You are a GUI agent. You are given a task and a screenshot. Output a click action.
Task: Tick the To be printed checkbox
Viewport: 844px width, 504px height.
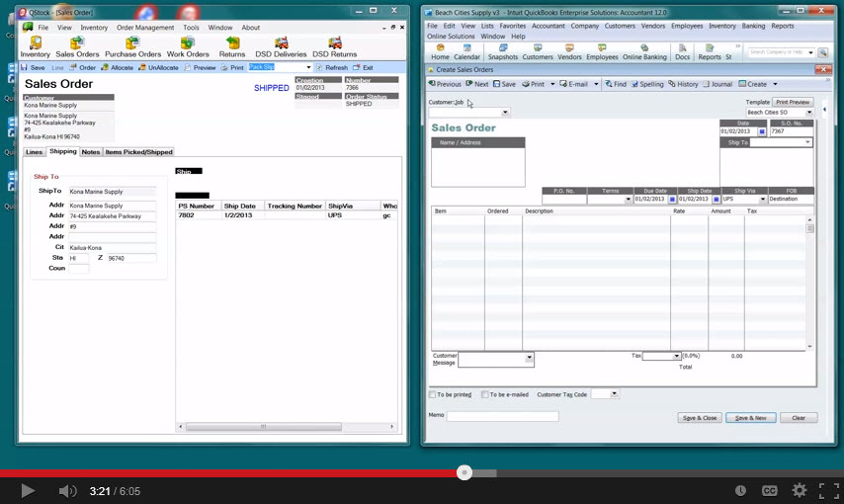pos(432,394)
